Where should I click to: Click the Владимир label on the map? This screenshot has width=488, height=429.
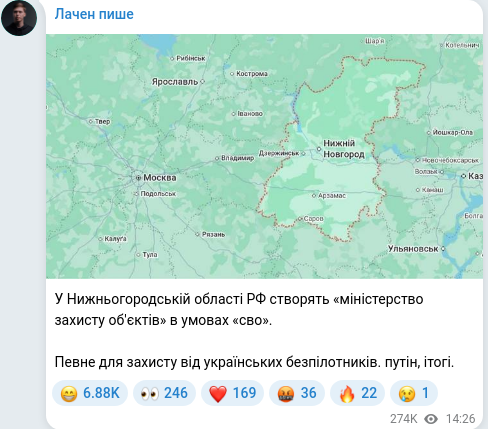237,158
